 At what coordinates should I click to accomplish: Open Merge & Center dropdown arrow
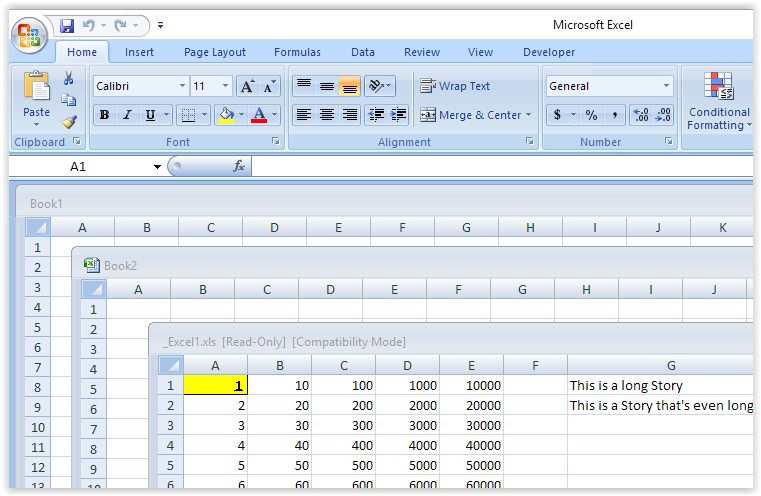click(529, 115)
